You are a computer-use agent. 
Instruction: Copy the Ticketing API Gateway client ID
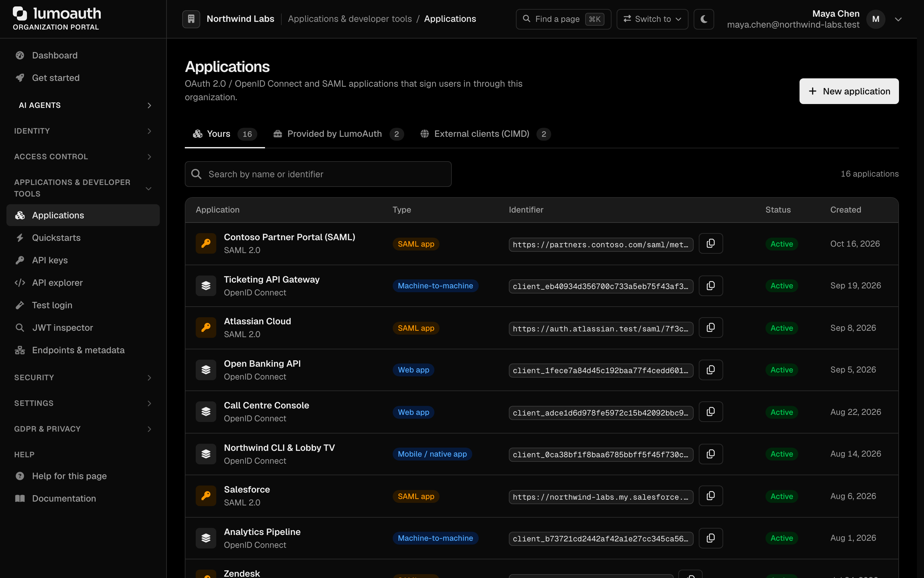tap(711, 285)
